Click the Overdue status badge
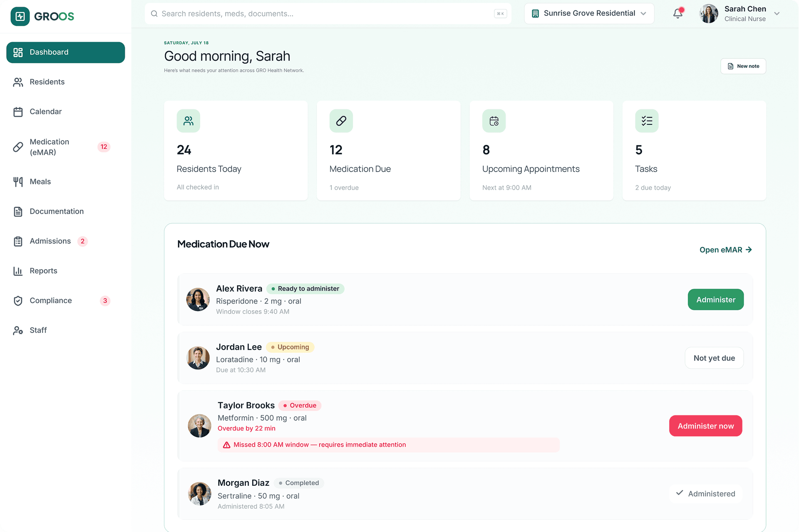The height and width of the screenshot is (532, 799). pyautogui.click(x=300, y=406)
